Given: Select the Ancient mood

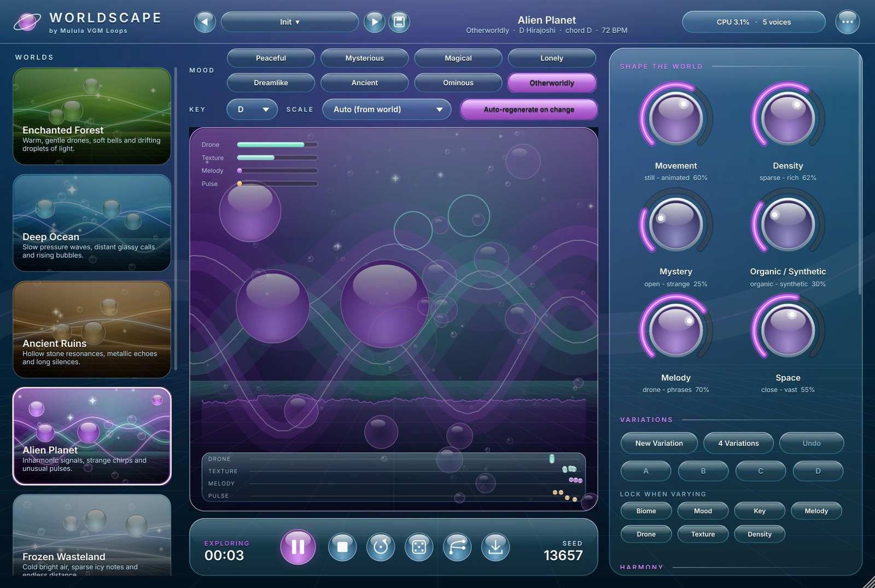Looking at the screenshot, I should point(364,83).
